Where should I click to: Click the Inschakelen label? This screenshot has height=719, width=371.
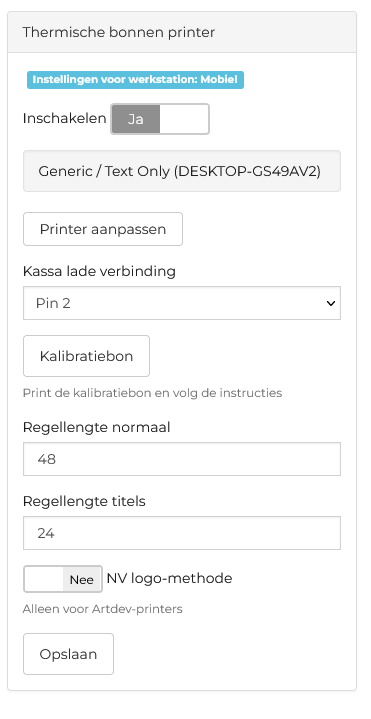(x=64, y=118)
